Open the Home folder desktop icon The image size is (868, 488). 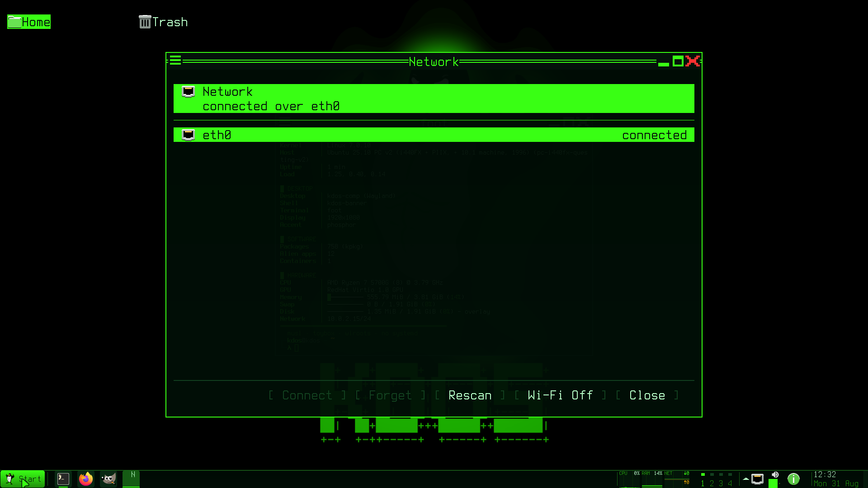click(29, 22)
